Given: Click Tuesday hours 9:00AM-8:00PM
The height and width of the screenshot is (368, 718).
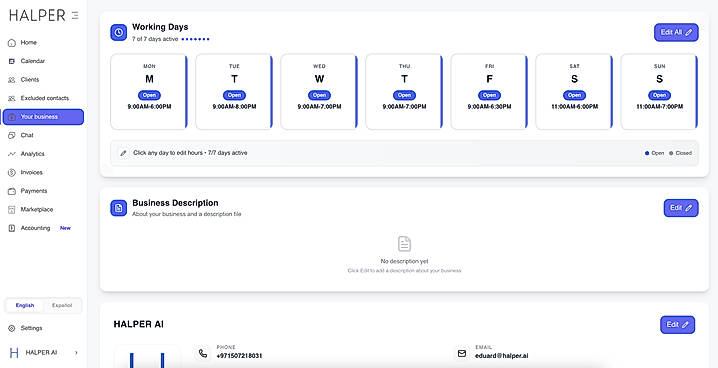Looking at the screenshot, I should tap(234, 107).
